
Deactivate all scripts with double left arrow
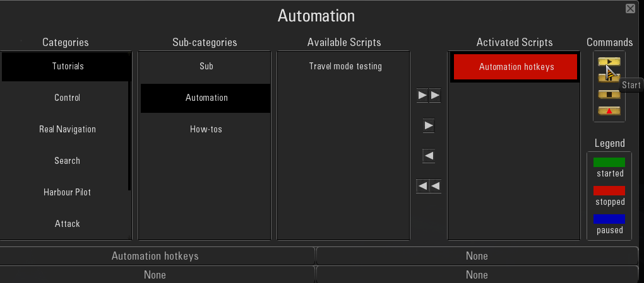(428, 186)
